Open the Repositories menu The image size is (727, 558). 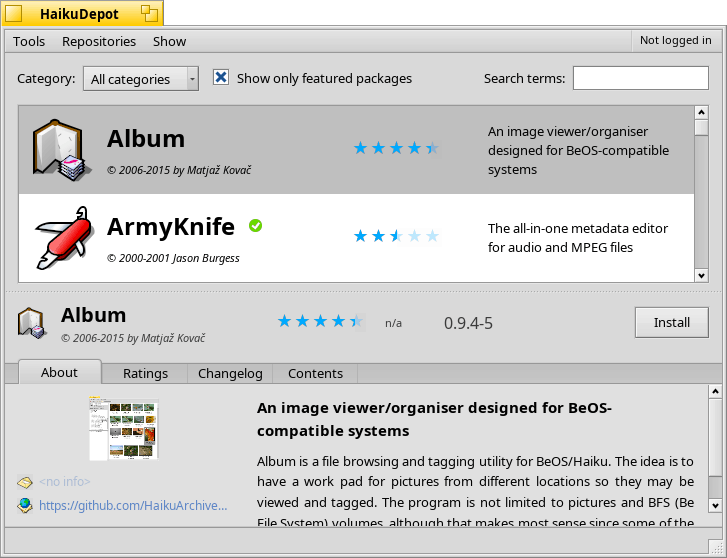tap(99, 41)
